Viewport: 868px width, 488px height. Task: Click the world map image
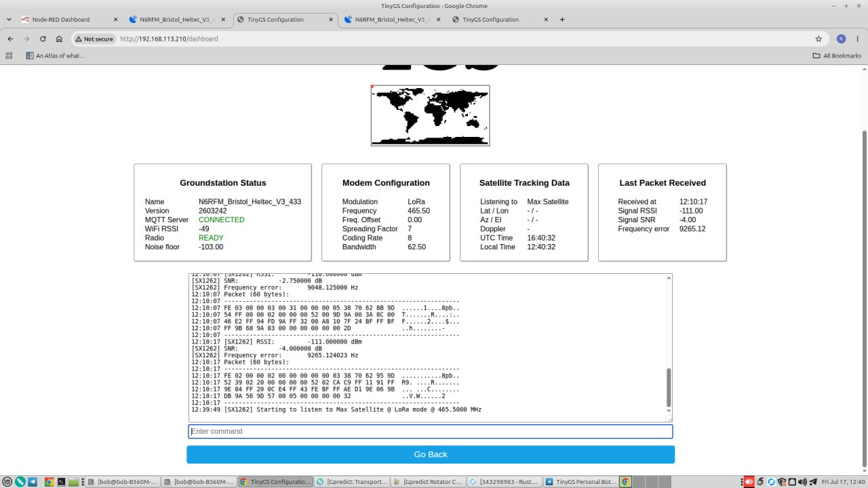pos(430,115)
